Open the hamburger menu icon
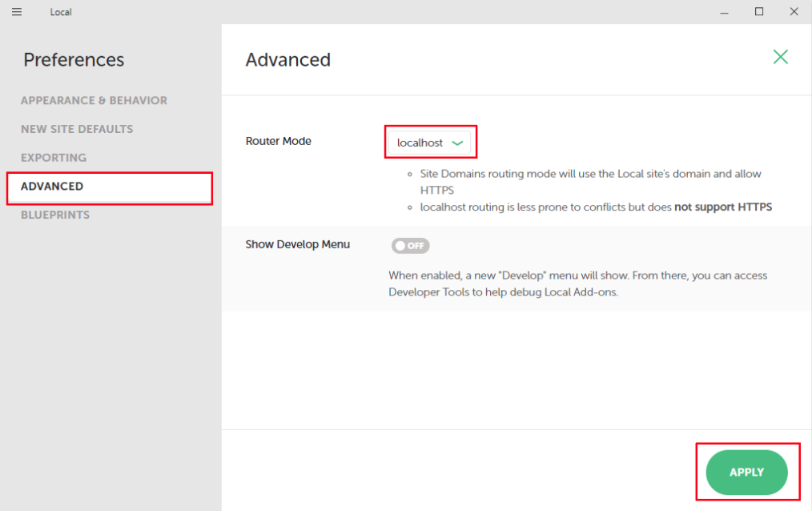 pyautogui.click(x=17, y=11)
